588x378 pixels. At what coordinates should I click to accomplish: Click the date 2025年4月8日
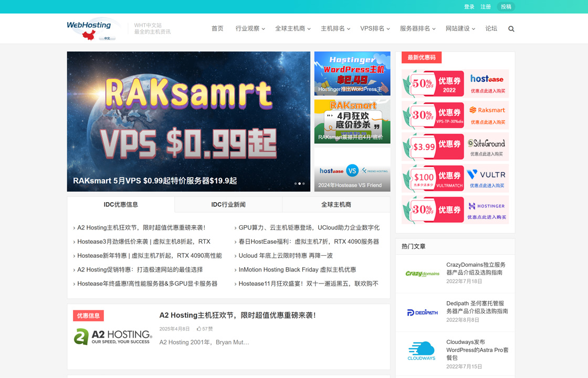click(x=174, y=329)
